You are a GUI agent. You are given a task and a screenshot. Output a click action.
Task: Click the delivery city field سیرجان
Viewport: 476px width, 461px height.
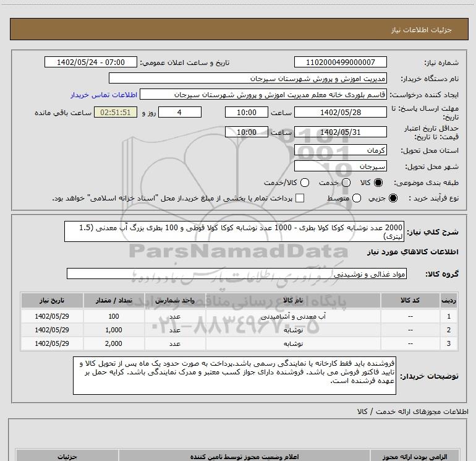(340, 166)
